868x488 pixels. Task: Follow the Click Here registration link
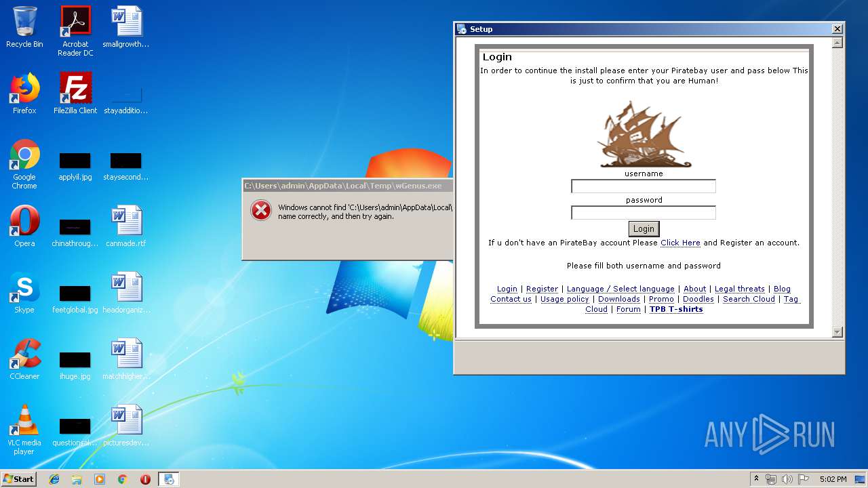pyautogui.click(x=680, y=243)
